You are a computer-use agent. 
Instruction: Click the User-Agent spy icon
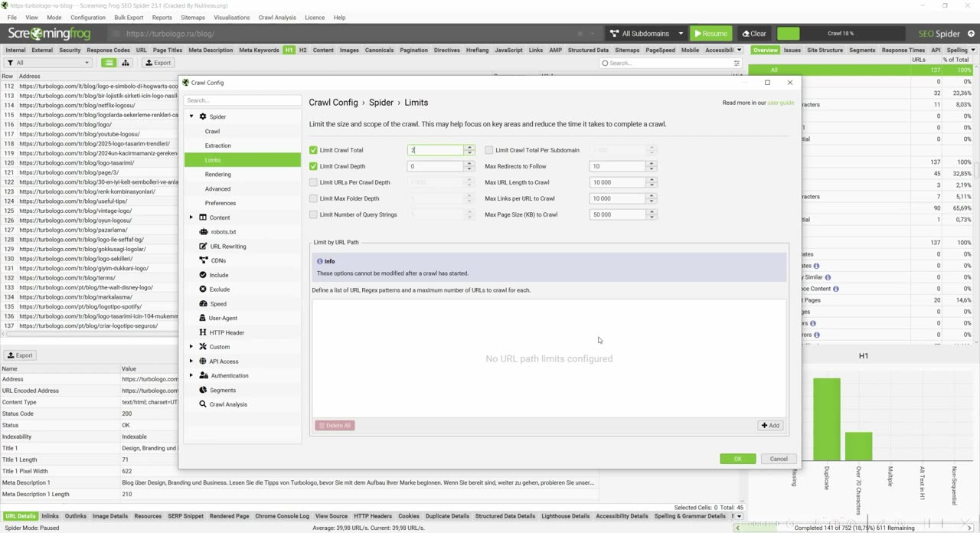[x=203, y=318]
